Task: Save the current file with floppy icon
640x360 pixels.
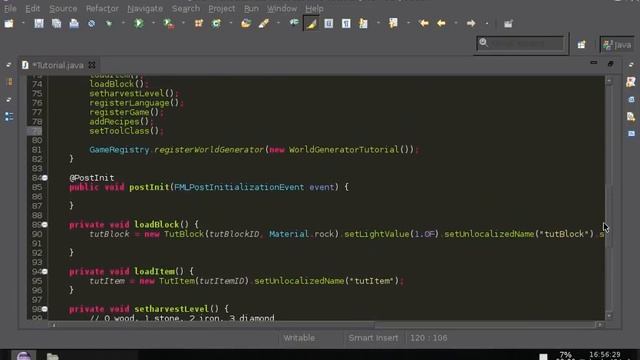Action: [x=39, y=24]
